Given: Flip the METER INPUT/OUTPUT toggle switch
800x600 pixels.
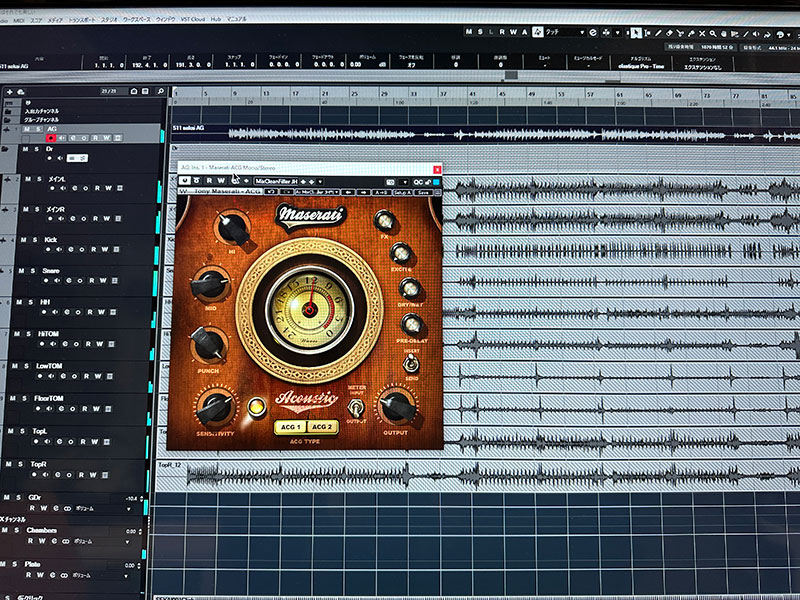Looking at the screenshot, I should tap(356, 407).
